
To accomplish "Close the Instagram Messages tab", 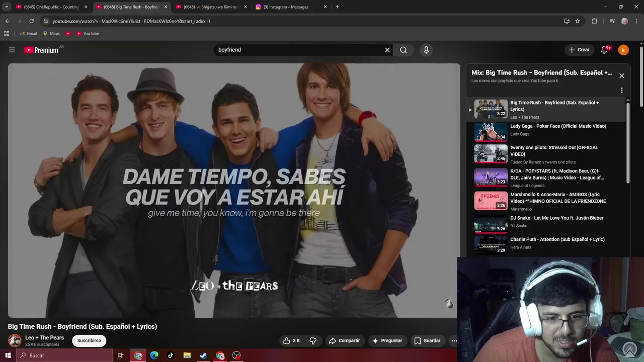I will 325,7.
